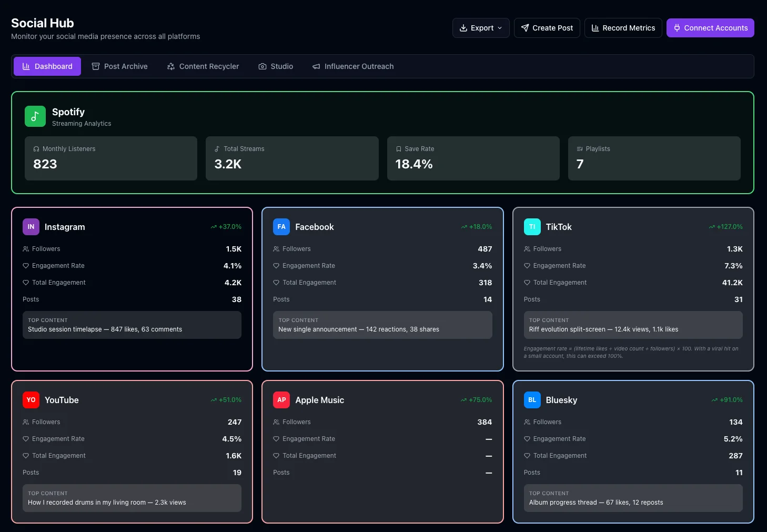Screen dimensions: 767x532
Task: Click the list icon beside Playlists
Action: (580, 149)
